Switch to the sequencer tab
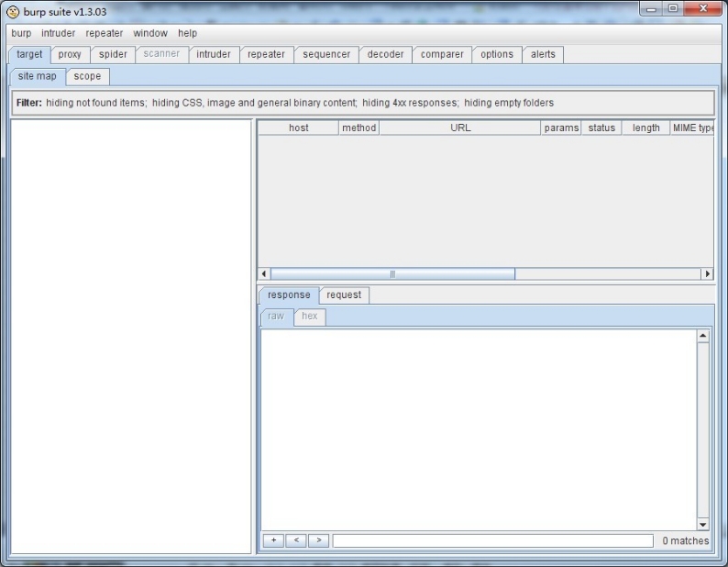This screenshot has height=567, width=728. pos(326,54)
